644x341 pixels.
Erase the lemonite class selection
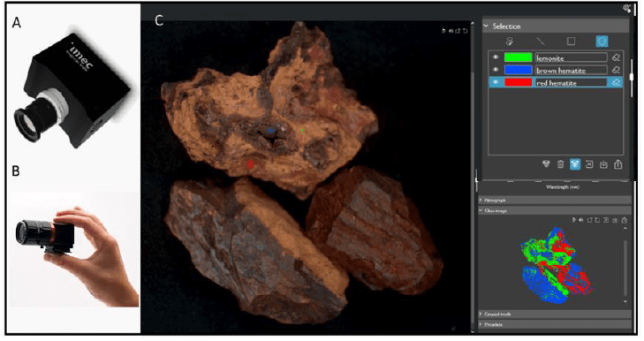point(616,58)
